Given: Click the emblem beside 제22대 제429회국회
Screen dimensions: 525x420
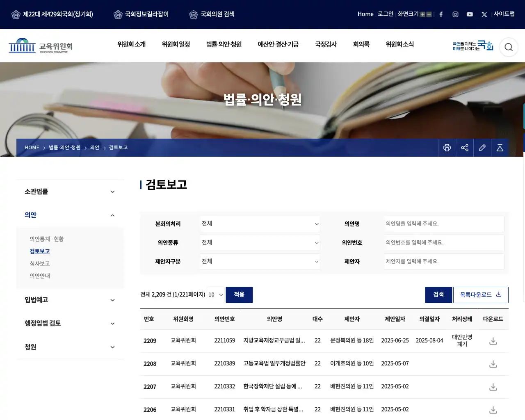Looking at the screenshot, I should pyautogui.click(x=16, y=14).
